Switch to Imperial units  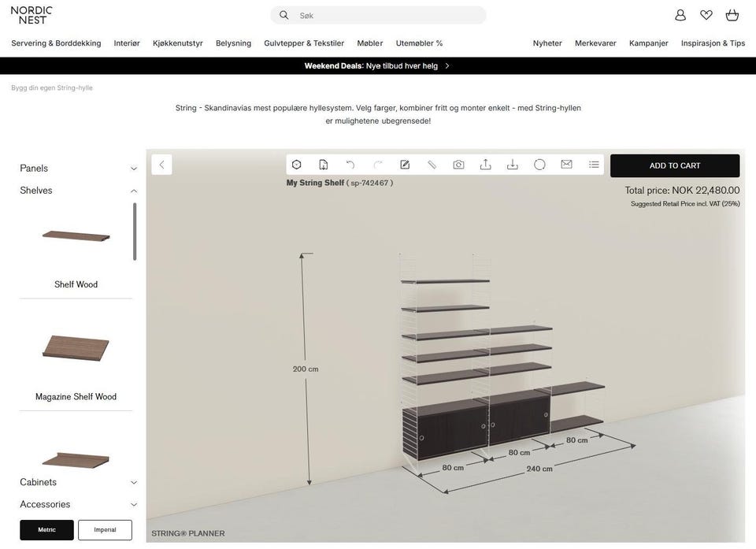tap(105, 530)
